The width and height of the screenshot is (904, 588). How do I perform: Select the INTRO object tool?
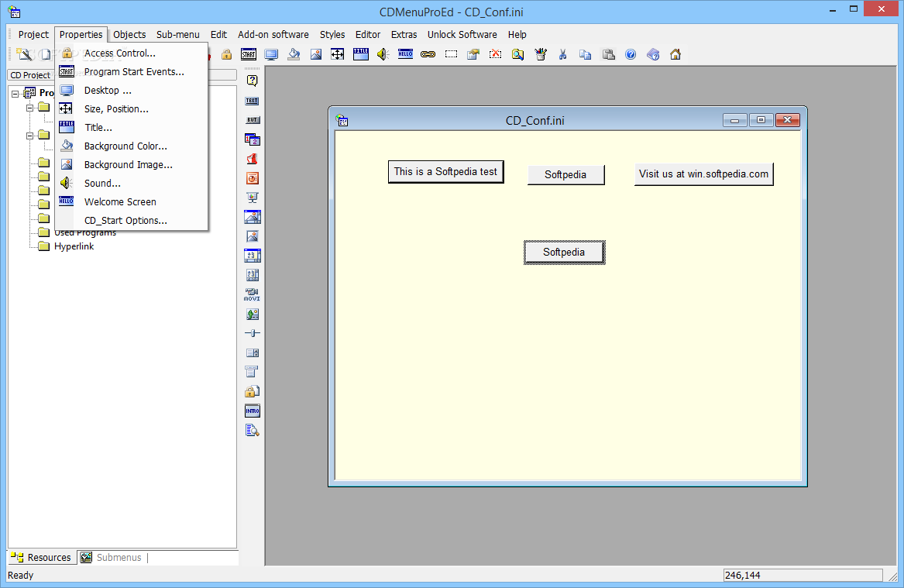(252, 411)
